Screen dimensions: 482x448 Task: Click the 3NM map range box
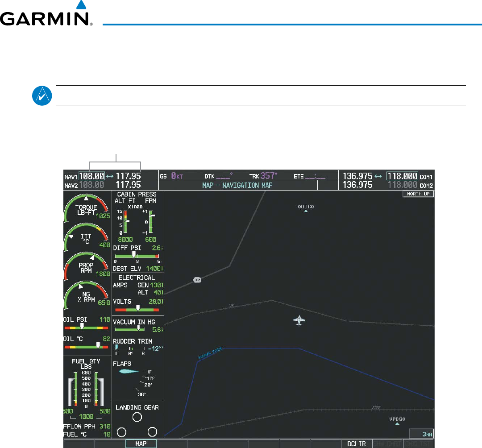coord(421,434)
